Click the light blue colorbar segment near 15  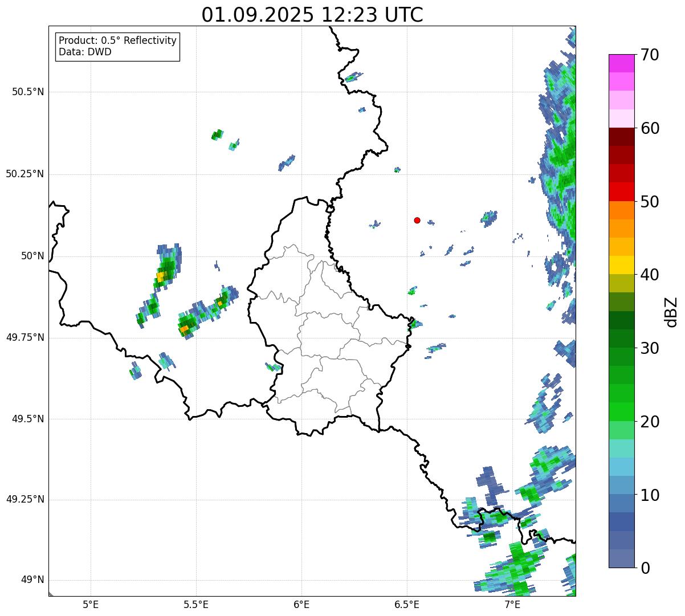621,467
